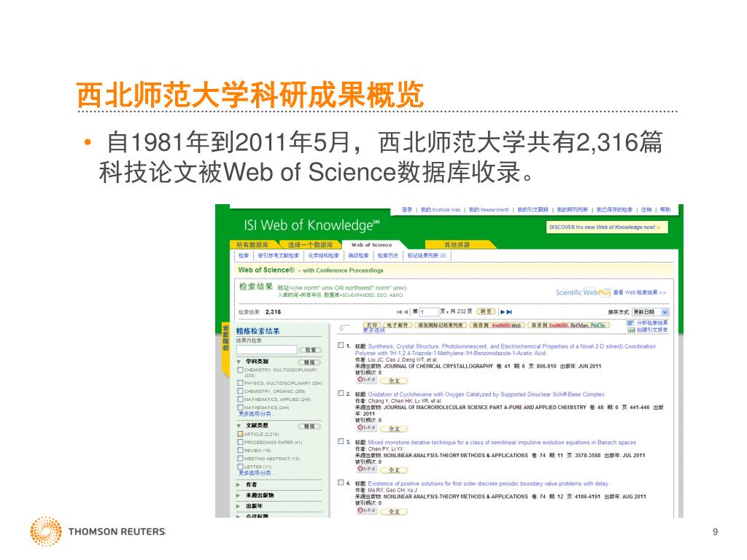The width and height of the screenshot is (747, 560).
Task: Jump to the last results page arrow
Action: tap(509, 312)
